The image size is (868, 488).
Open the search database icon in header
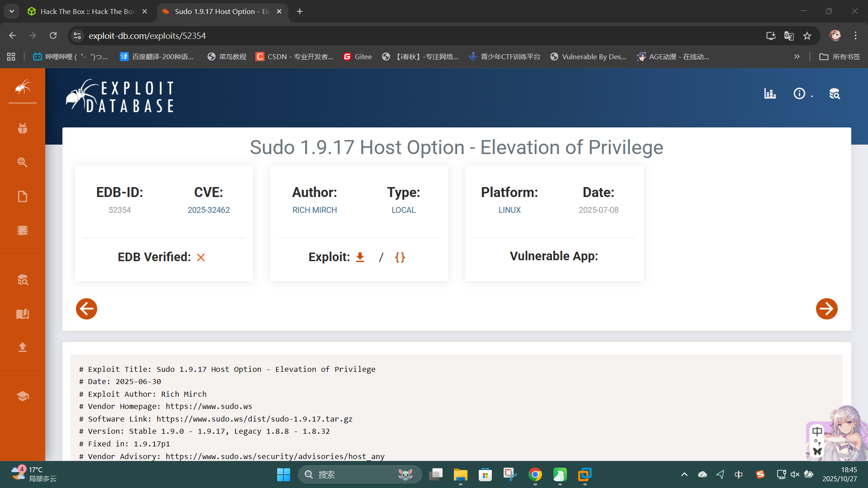coord(835,94)
